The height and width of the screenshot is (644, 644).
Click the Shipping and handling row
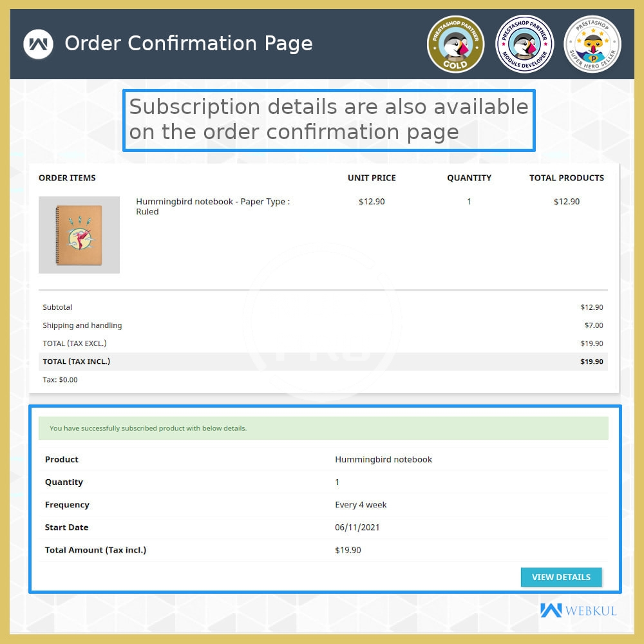coord(323,326)
